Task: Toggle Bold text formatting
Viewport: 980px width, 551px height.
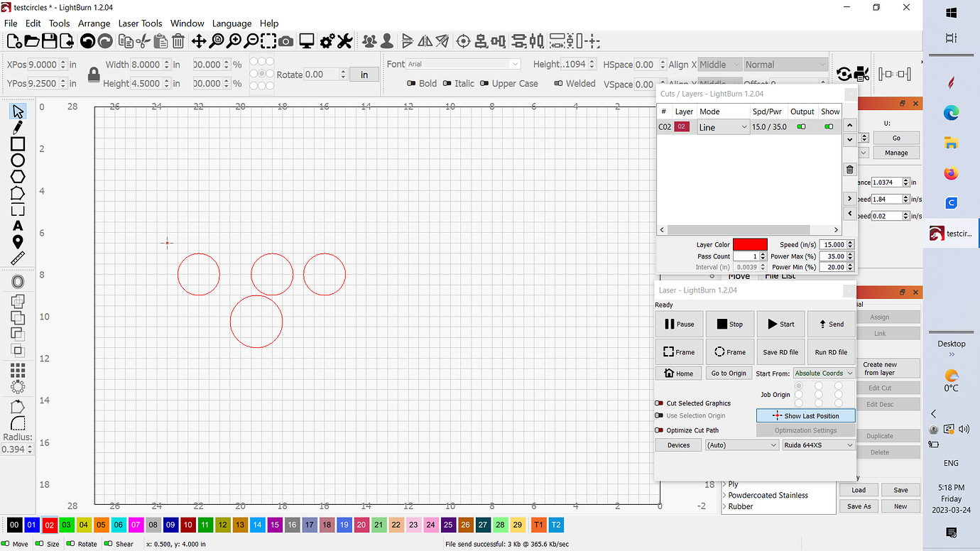Action: tap(413, 83)
